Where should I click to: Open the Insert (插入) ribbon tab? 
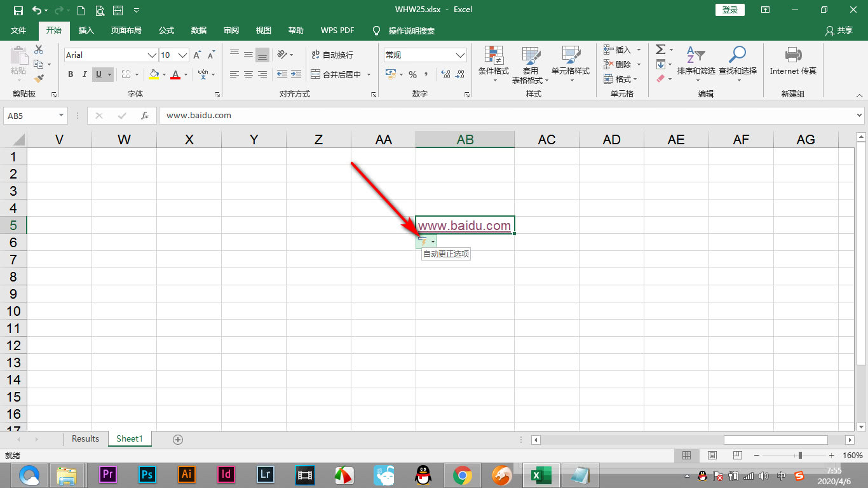86,30
